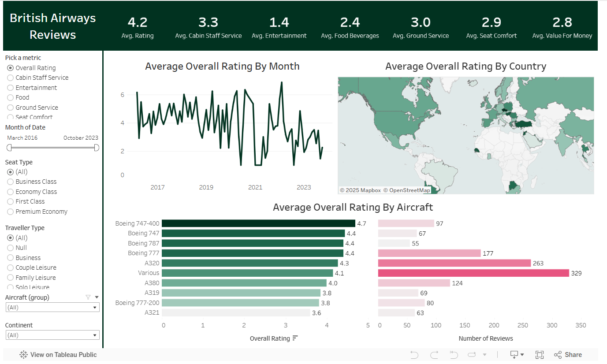This screenshot has width=607, height=364.
Task: Click the Average Overall Rating By Country title
Action: click(465, 66)
